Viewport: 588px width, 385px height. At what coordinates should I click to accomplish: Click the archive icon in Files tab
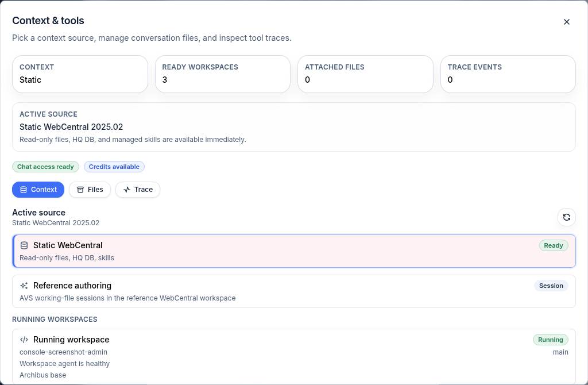pos(80,190)
